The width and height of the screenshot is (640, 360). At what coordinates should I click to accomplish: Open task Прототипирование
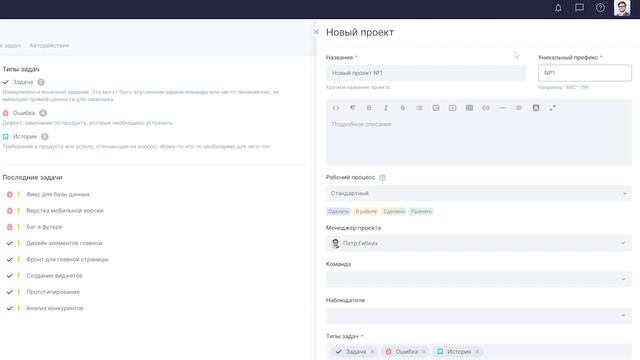tap(53, 292)
